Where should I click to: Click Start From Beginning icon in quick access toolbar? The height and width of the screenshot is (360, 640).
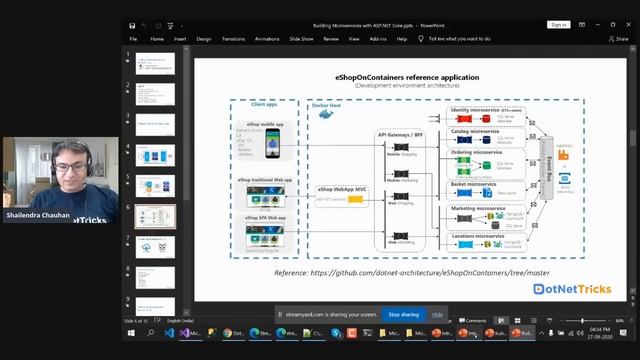coord(170,26)
